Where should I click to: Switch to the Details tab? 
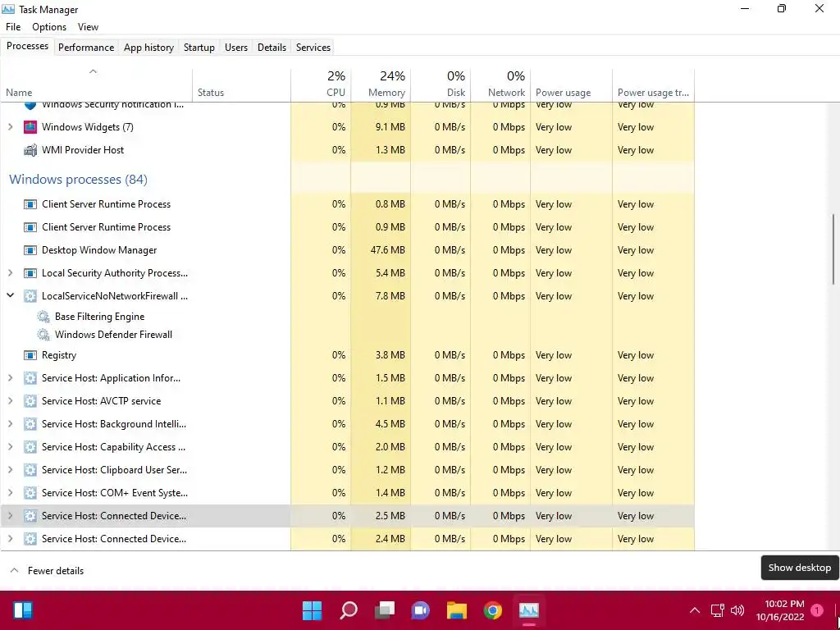pyautogui.click(x=272, y=47)
